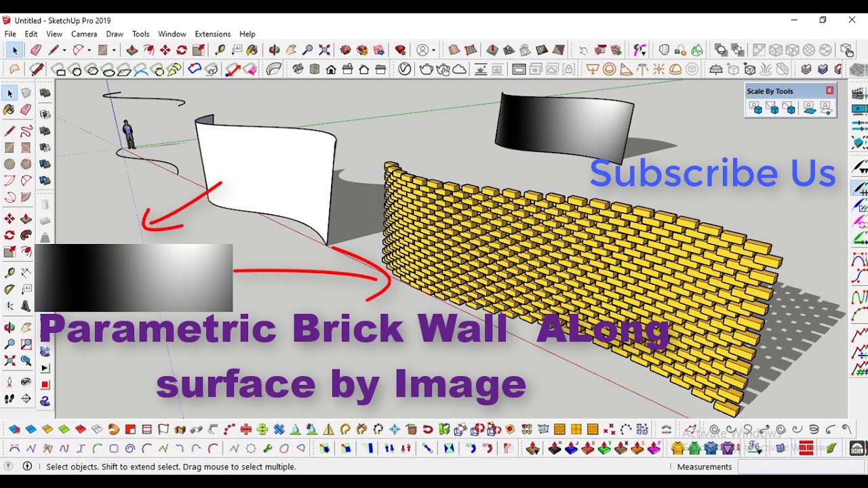Viewport: 868px width, 488px height.
Task: Open the Edit menu
Action: 31,34
